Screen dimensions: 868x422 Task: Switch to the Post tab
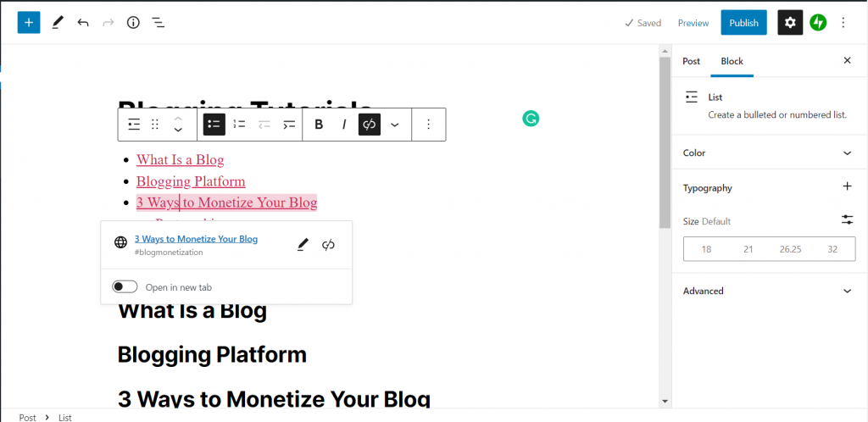coord(692,61)
